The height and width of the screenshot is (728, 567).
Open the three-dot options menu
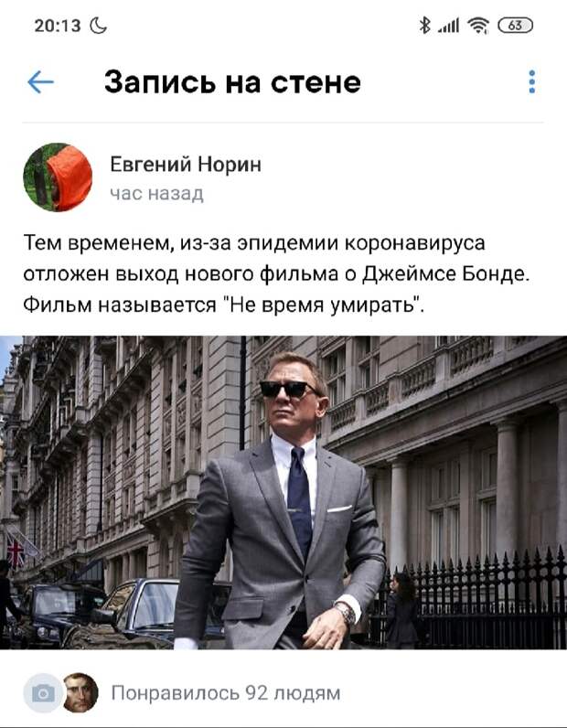click(x=532, y=82)
